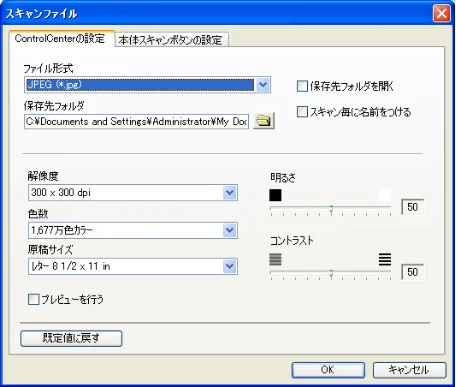Screen dimensions: 456x387
Task: Click the キャンセル button
Action: click(409, 370)
